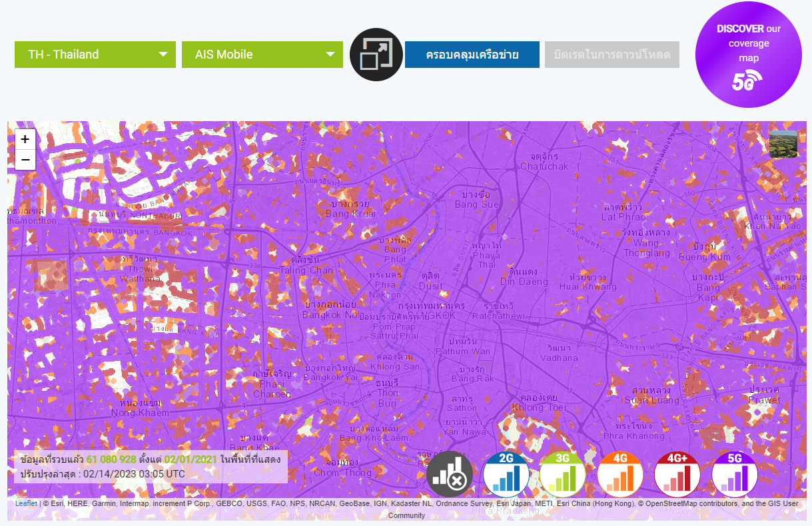812x526 pixels.
Task: Click the data count 61 080 928
Action: tap(111, 459)
